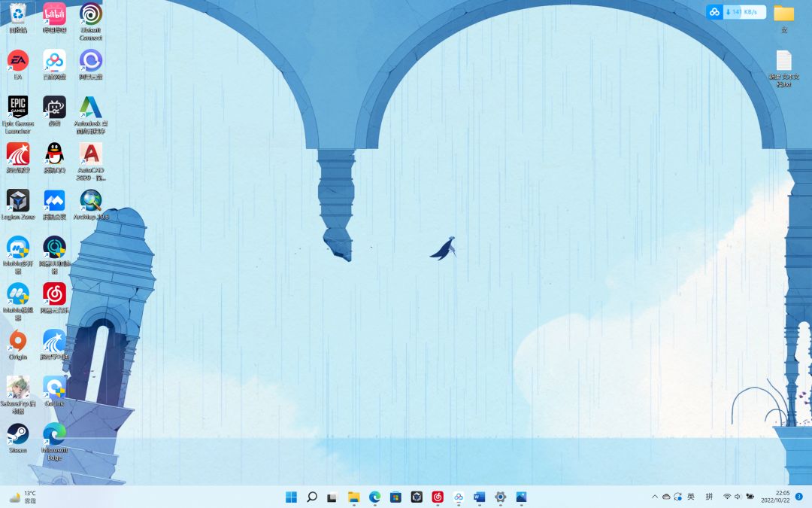Viewport: 812px width, 508px height.
Task: Open Settings gear on the taskbar
Action: click(500, 497)
